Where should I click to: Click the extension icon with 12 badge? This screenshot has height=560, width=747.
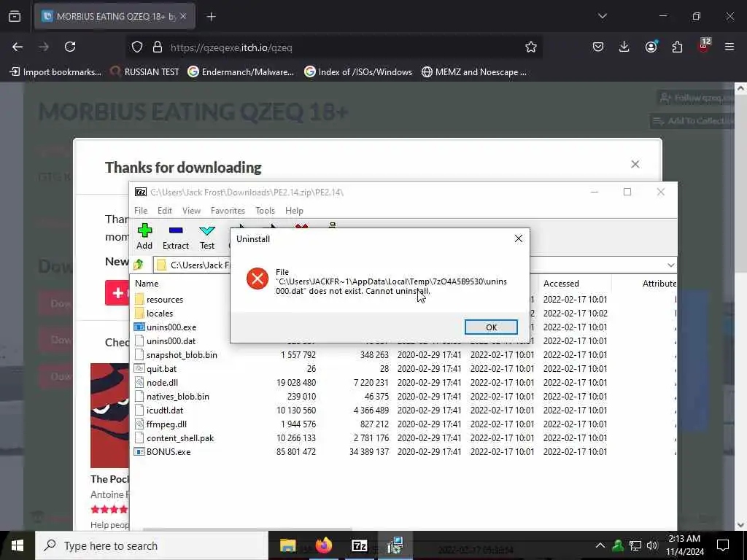click(x=704, y=46)
